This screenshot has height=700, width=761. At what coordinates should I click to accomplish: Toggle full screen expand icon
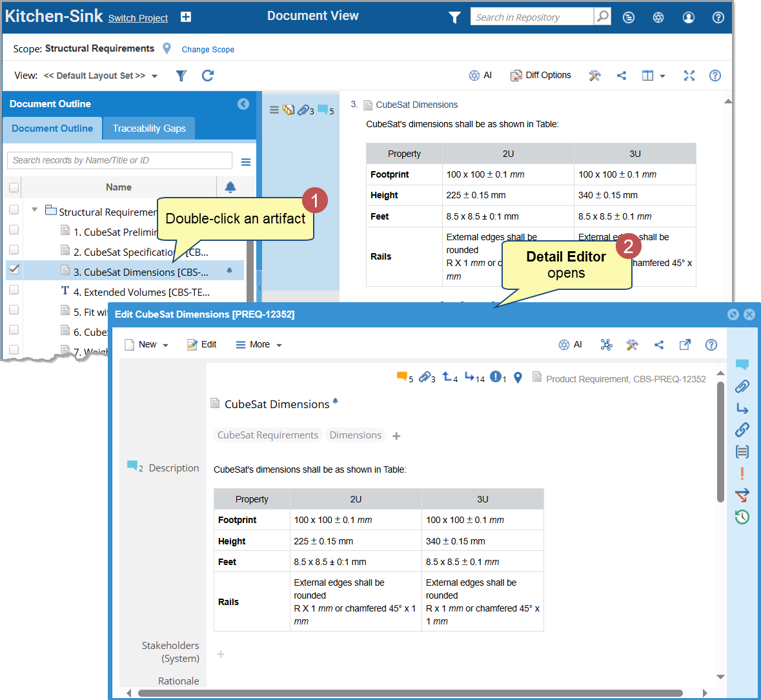click(x=689, y=76)
